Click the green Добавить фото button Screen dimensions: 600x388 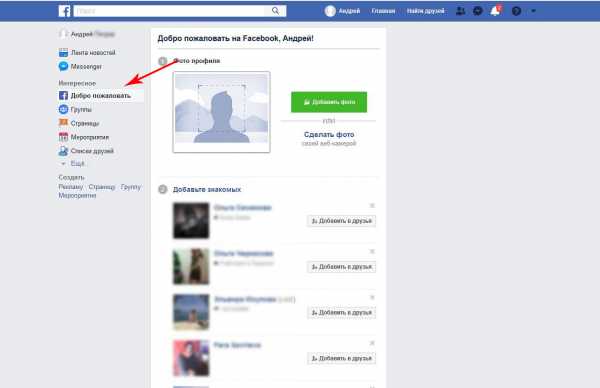(329, 102)
